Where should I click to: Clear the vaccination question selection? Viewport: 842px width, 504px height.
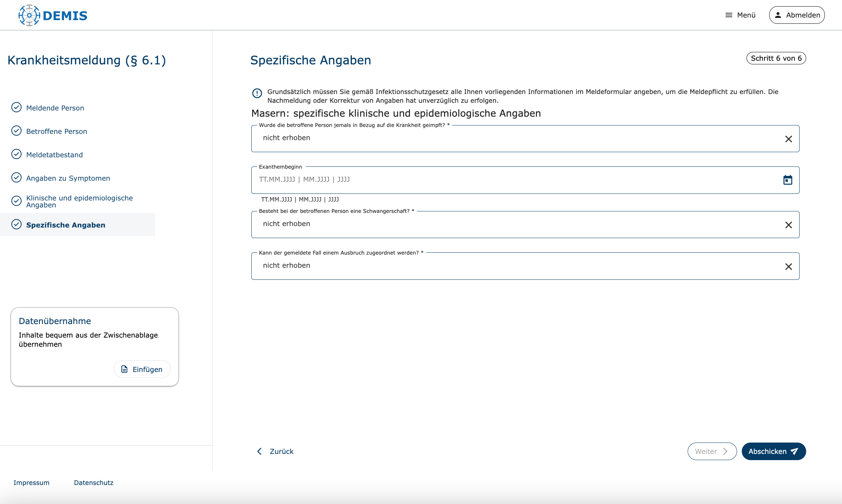pyautogui.click(x=788, y=139)
